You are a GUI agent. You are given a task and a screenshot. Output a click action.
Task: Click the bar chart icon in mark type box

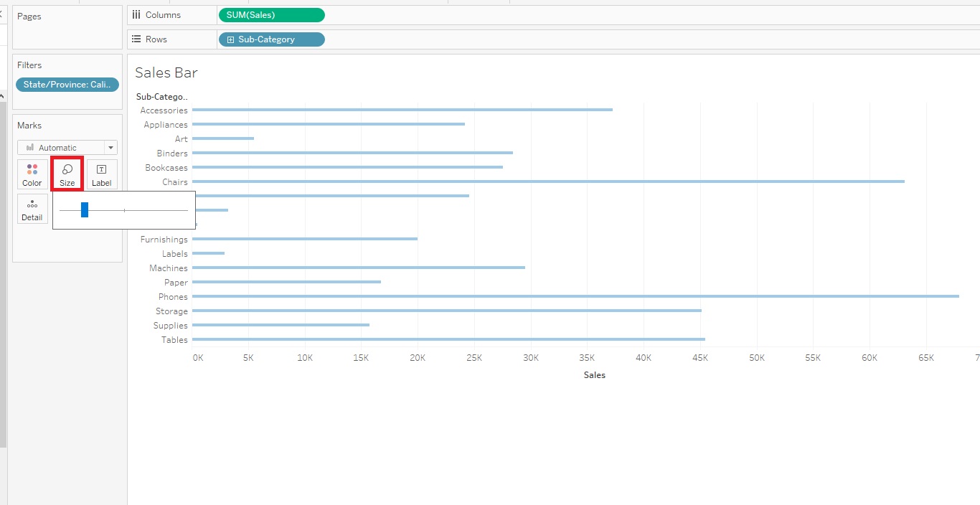tap(30, 148)
